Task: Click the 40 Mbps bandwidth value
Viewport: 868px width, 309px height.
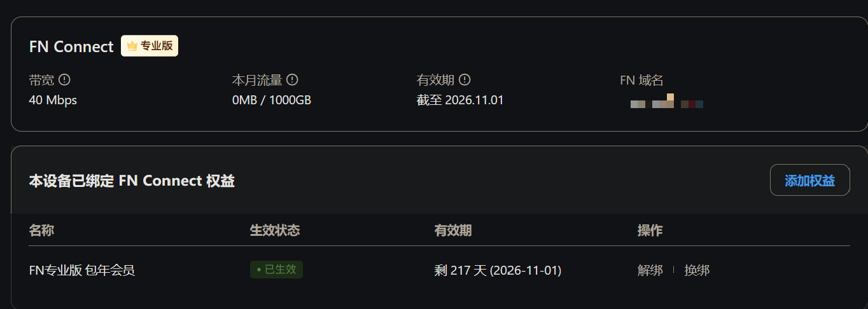Action: coord(53,100)
